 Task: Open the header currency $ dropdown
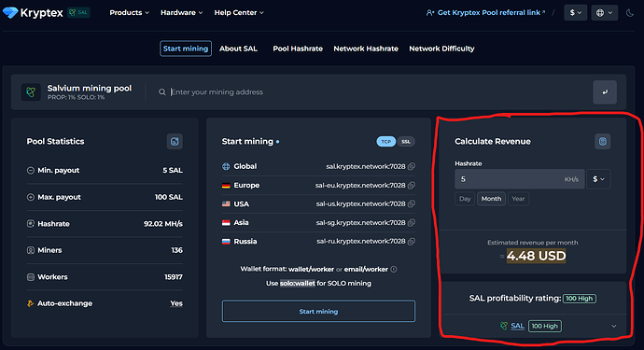click(576, 13)
